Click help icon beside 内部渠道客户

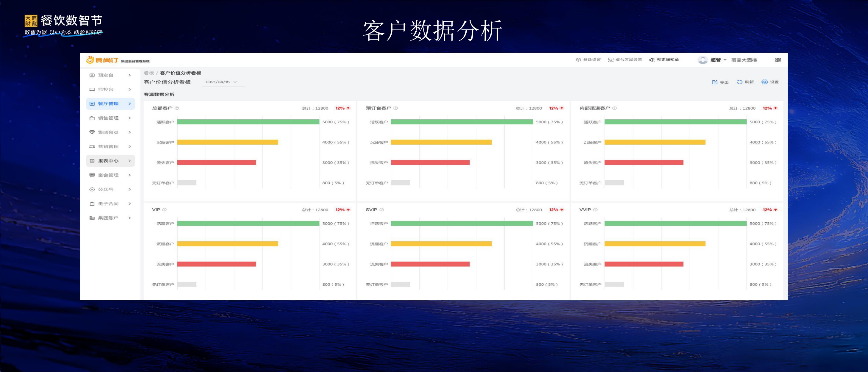(x=614, y=108)
